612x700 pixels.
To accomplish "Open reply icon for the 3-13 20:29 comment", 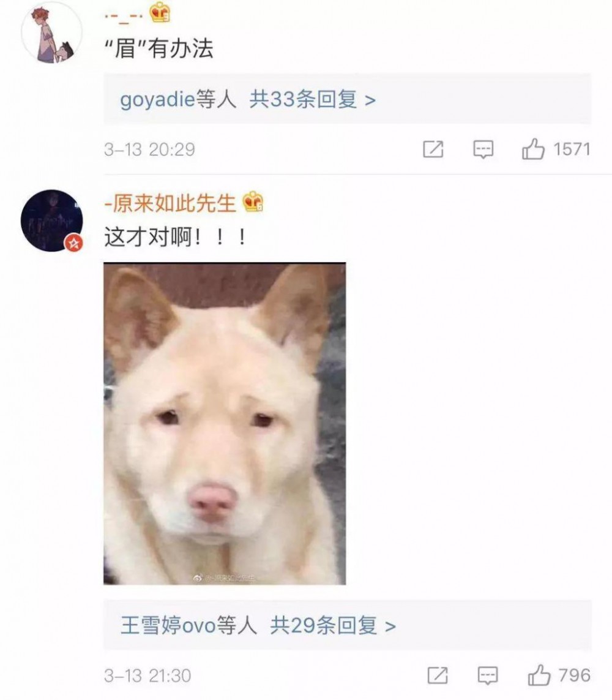I will point(483,149).
